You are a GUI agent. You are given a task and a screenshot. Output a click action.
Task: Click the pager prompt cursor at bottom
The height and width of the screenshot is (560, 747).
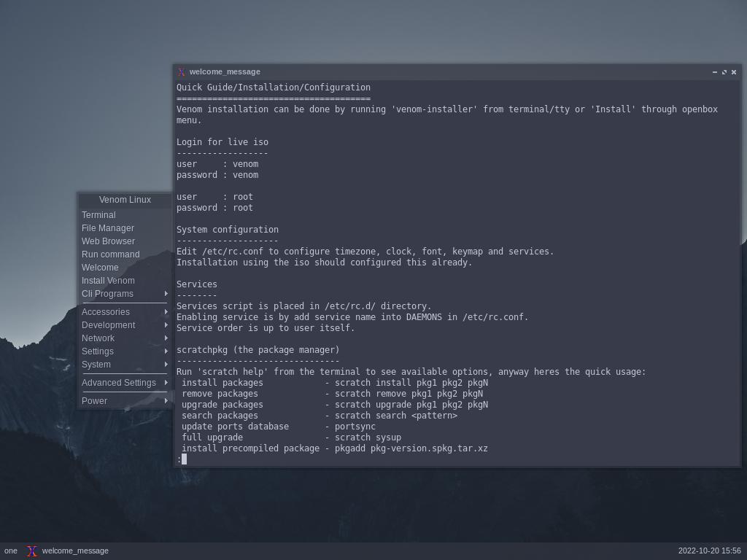coord(184,459)
